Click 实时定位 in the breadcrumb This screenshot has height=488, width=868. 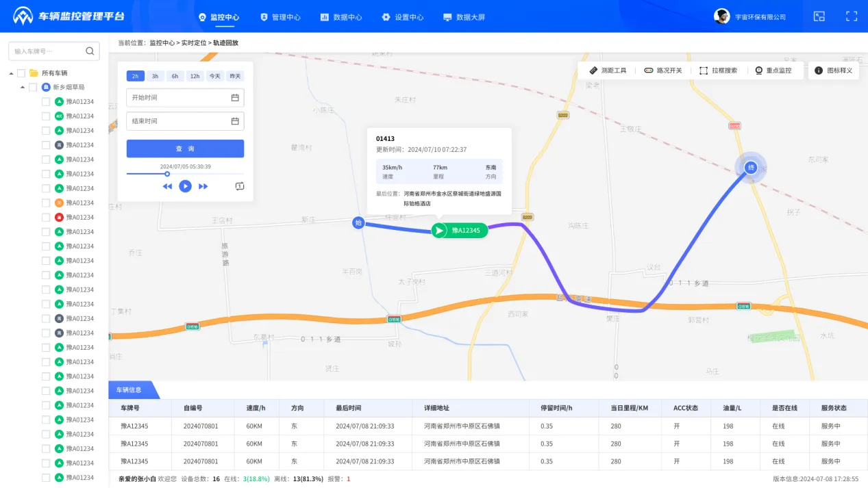coord(194,42)
